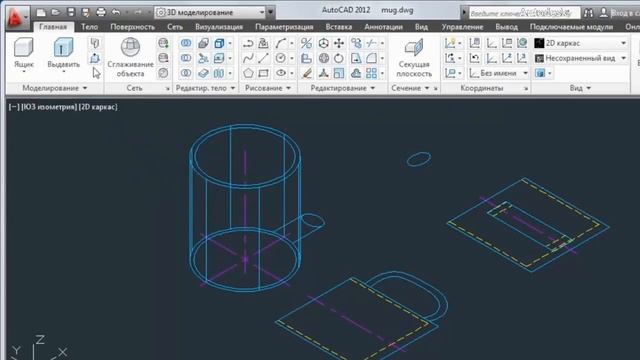The height and width of the screenshot is (360, 640).
Task: Select the Ellipse drawing tool
Action: [x=280, y=73]
